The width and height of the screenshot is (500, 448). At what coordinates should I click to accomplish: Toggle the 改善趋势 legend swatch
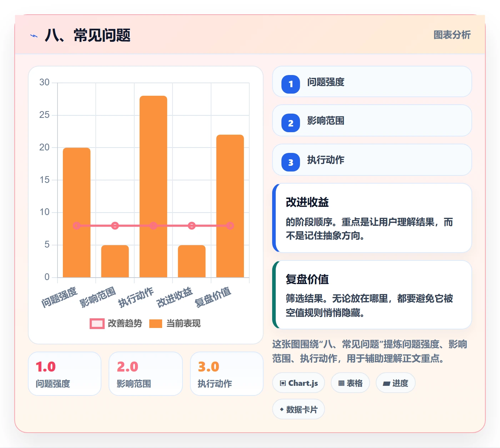pyautogui.click(x=97, y=323)
